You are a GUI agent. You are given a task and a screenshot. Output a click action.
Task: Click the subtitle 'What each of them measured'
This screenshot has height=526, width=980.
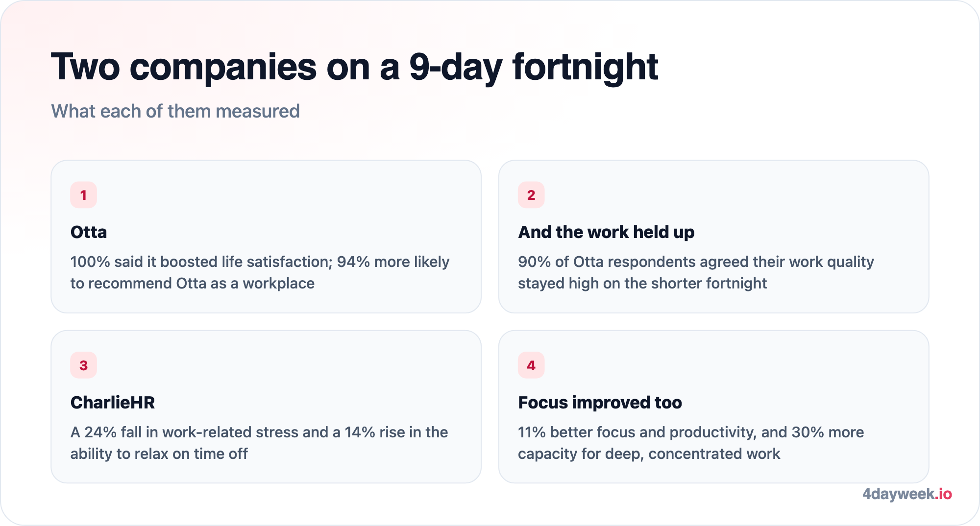pyautogui.click(x=175, y=111)
